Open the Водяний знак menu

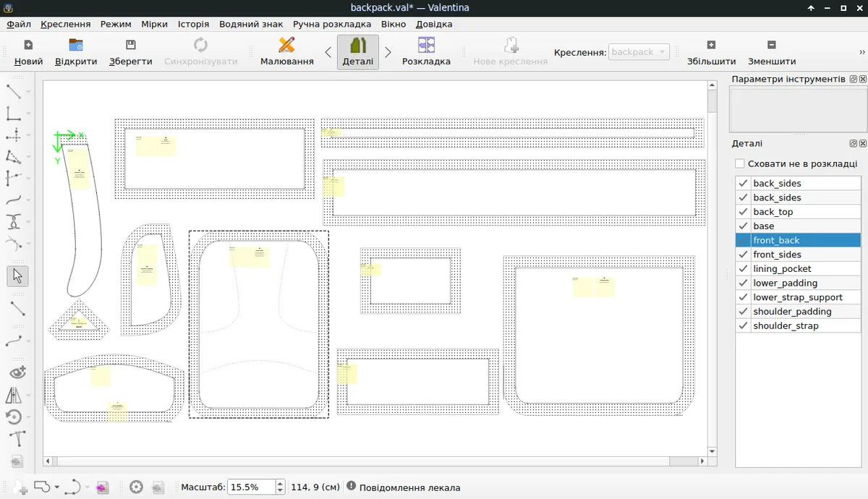(x=251, y=24)
